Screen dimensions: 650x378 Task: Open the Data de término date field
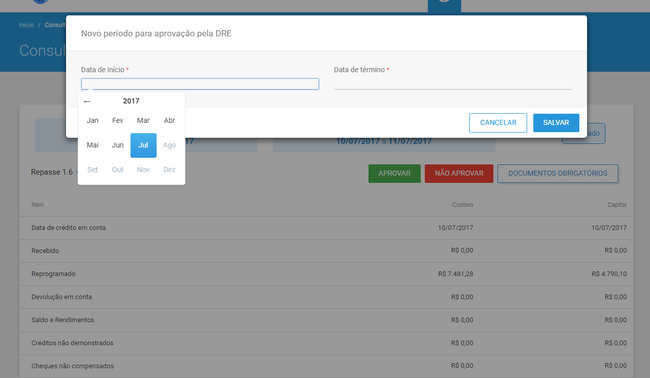(x=453, y=84)
